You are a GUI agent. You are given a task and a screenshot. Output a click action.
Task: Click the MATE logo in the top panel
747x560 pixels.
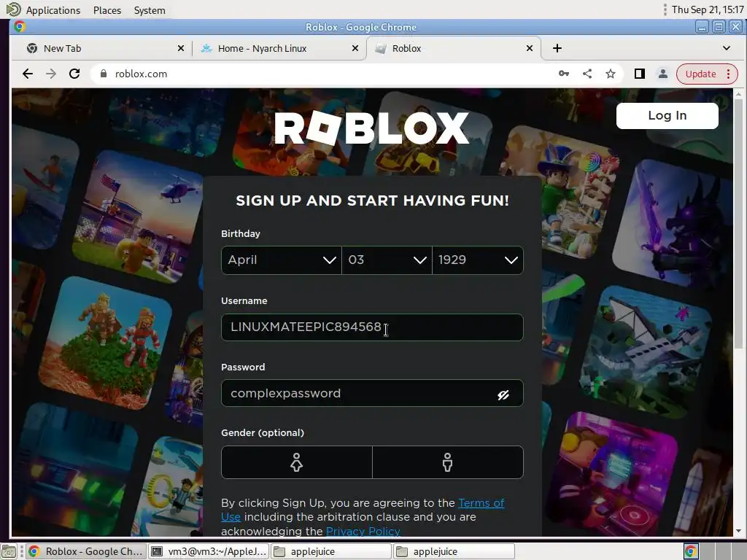13,9
